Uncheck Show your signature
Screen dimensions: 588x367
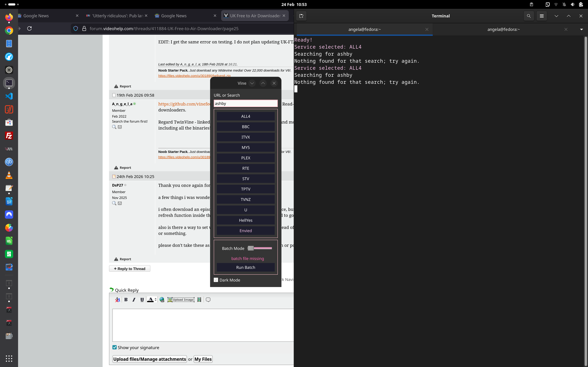point(114,347)
